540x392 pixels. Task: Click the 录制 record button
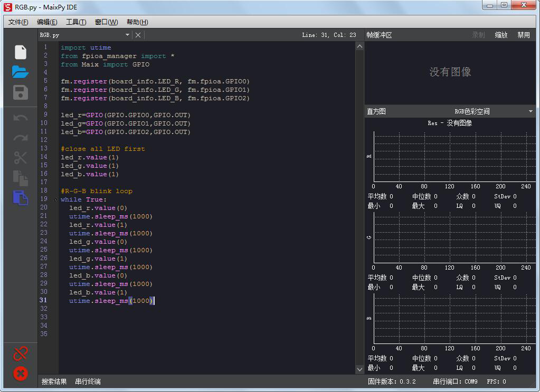click(478, 35)
